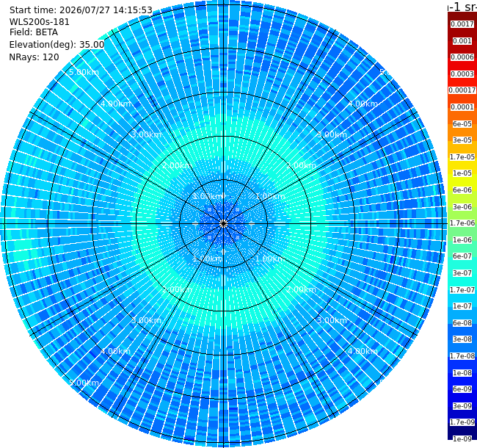The width and height of the screenshot is (477, 448).
Task: Click the 3e-07 cyan colorbar level
Action: pyautogui.click(x=462, y=273)
